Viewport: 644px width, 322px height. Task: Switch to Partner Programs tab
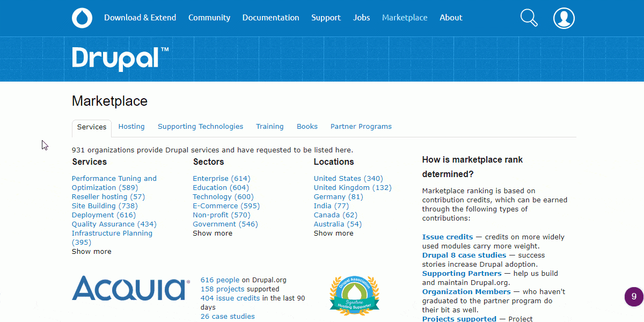click(x=361, y=127)
